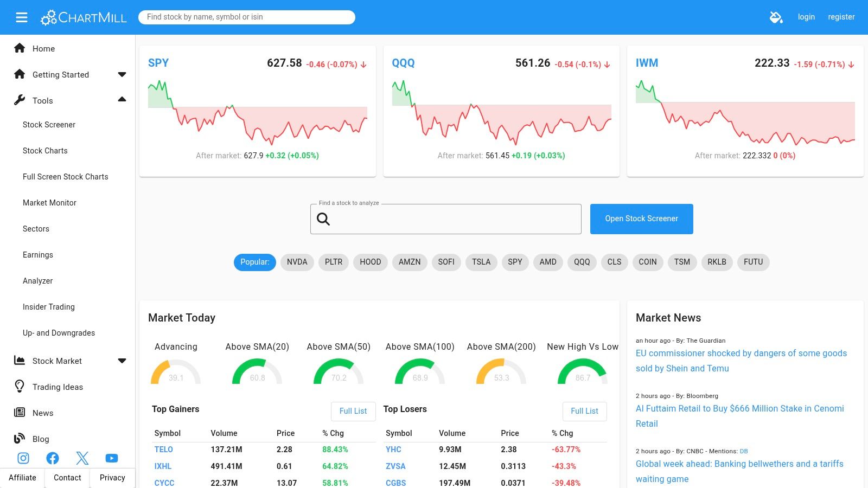Click the Home sidebar icon
The width and height of the screenshot is (868, 488).
click(20, 48)
